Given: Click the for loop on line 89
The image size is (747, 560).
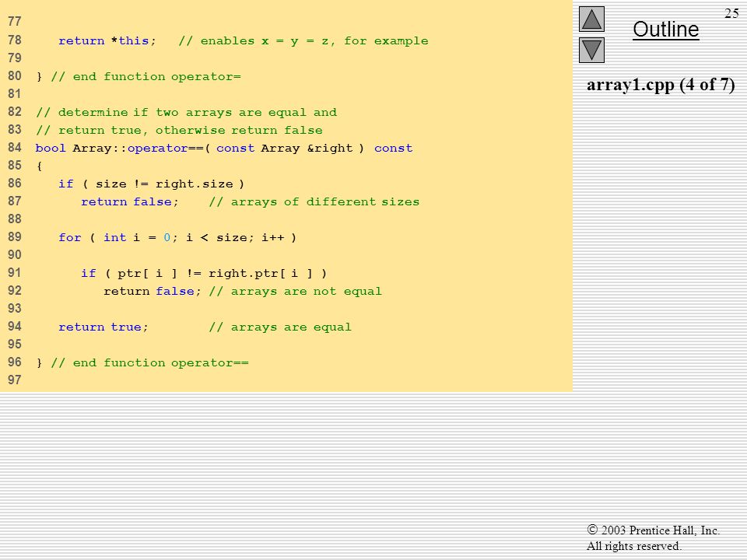Looking at the screenshot, I should [177, 238].
